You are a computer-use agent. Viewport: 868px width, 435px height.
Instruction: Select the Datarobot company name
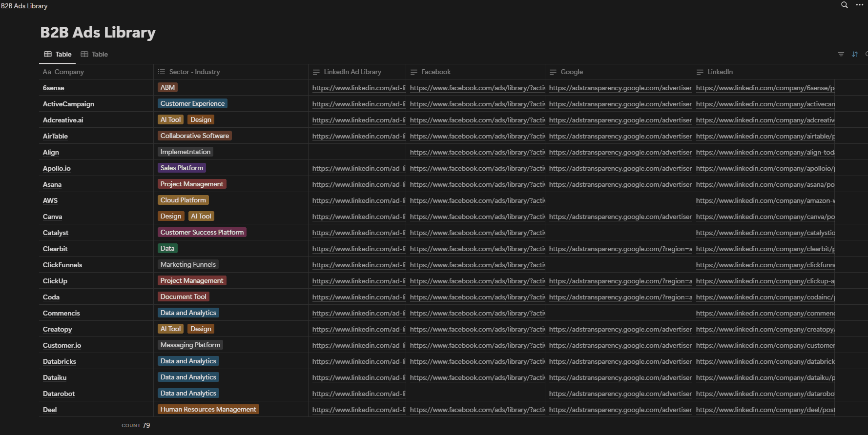(x=59, y=394)
